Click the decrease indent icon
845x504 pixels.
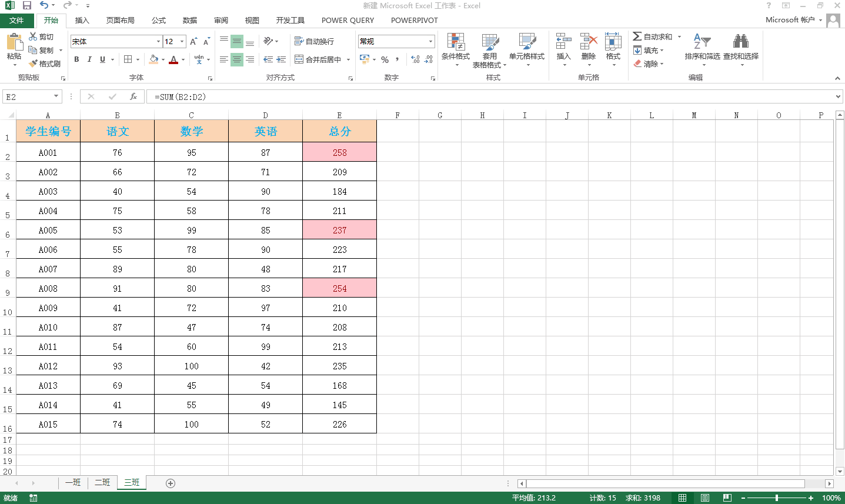268,59
